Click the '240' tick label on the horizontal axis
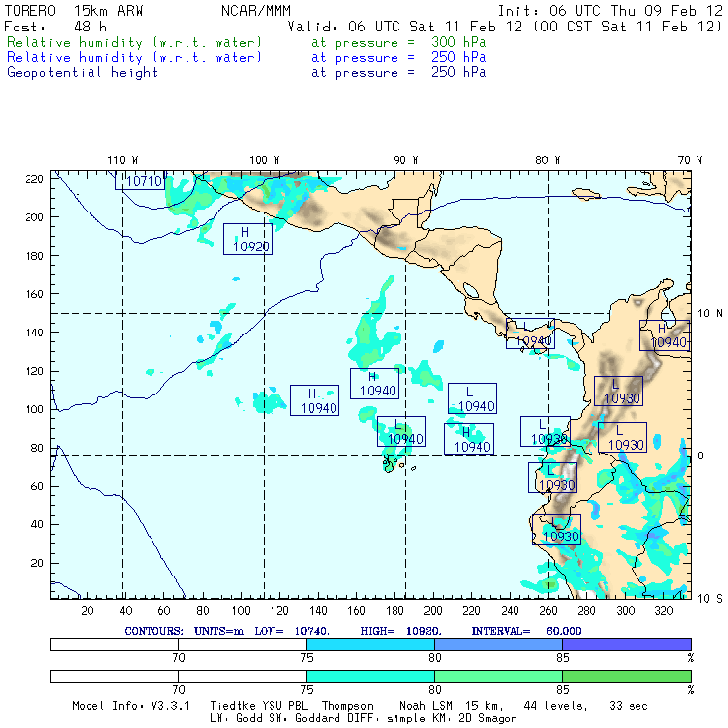 (x=511, y=611)
